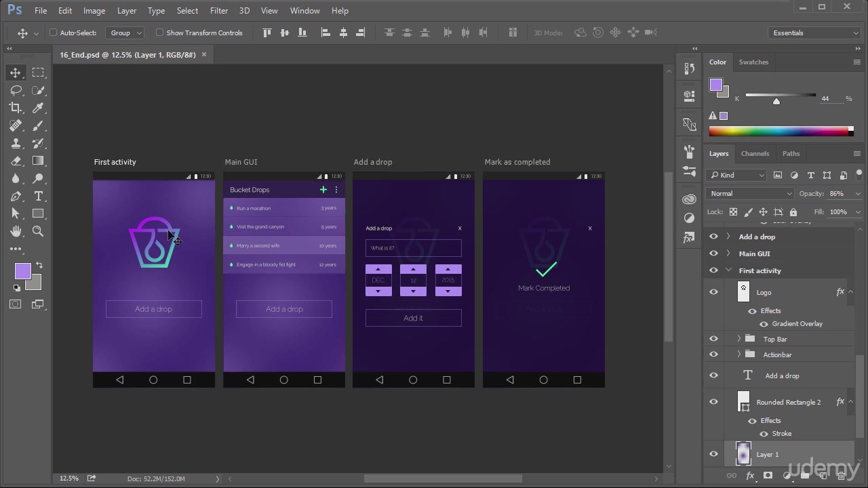This screenshot has height=488, width=868.
Task: Select the Lasso tool
Action: coord(15,90)
